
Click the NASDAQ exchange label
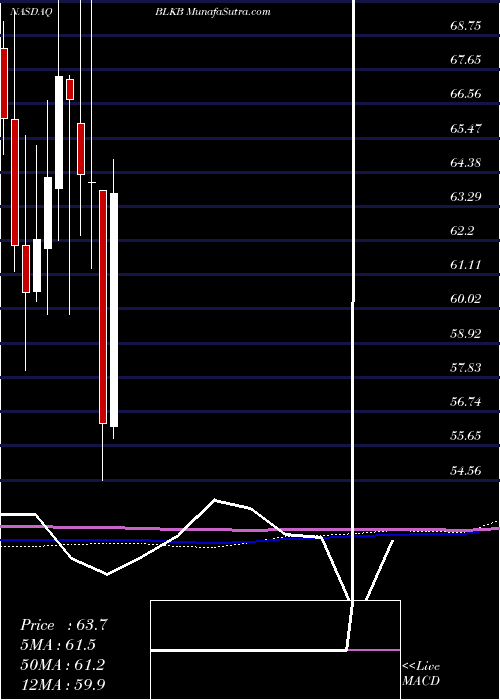point(31,12)
